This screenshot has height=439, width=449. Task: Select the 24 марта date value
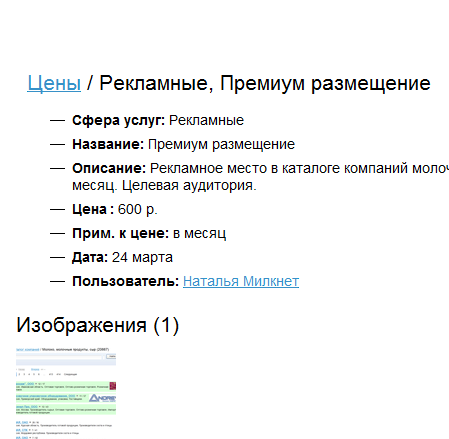pos(142,257)
